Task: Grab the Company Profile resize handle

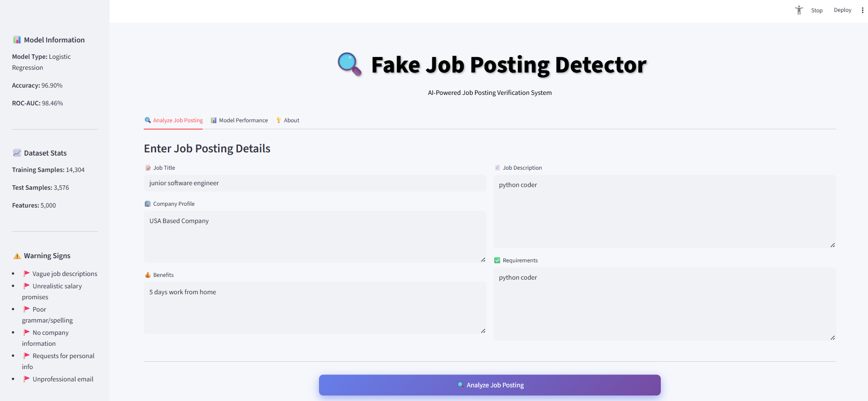Action: (x=483, y=260)
